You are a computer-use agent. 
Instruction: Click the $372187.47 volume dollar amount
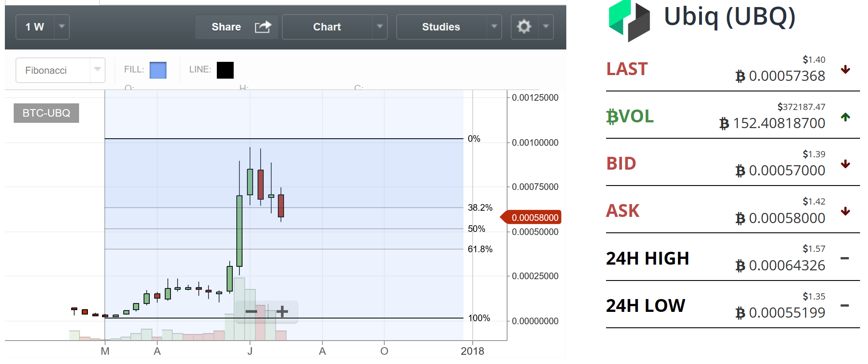801,107
